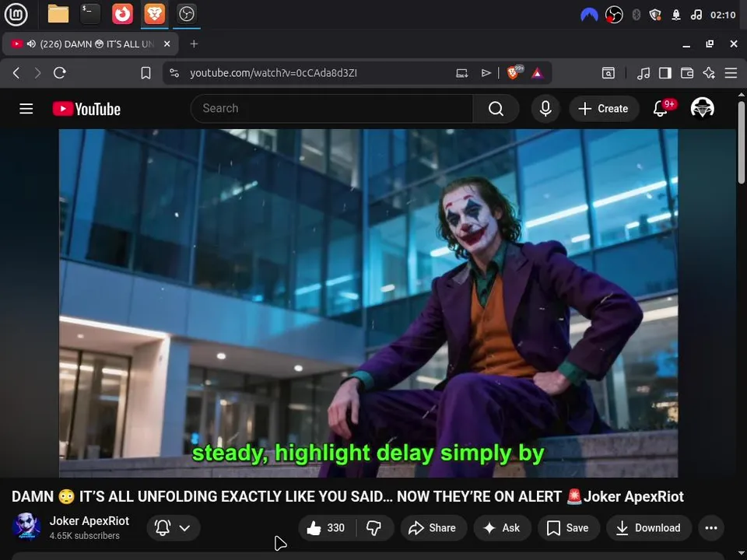Toggle the browser sidebar panel
Screen dimensions: 747x560
coord(665,73)
